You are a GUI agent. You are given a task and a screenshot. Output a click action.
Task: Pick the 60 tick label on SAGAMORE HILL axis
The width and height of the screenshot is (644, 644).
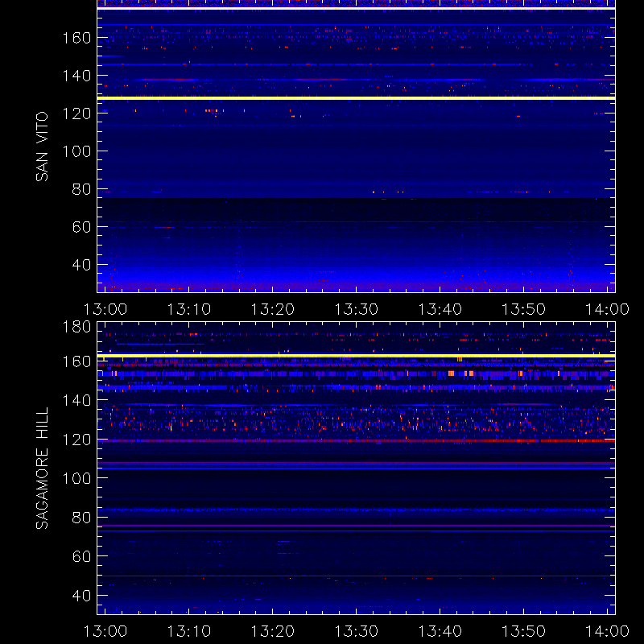pos(81,556)
